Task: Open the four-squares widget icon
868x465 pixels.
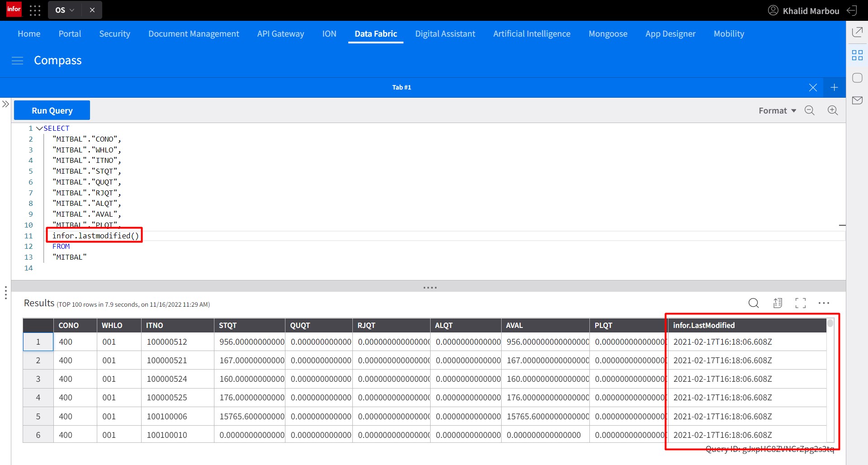Action: coord(857,55)
